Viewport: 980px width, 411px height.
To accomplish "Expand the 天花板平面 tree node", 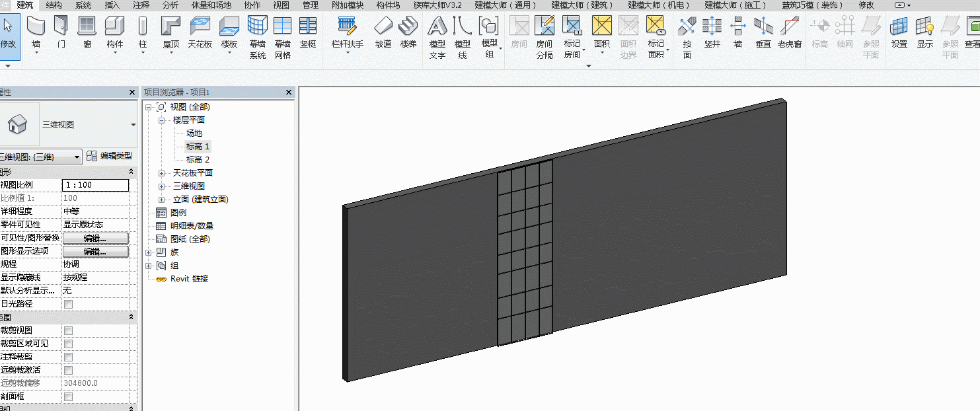I will pyautogui.click(x=162, y=173).
